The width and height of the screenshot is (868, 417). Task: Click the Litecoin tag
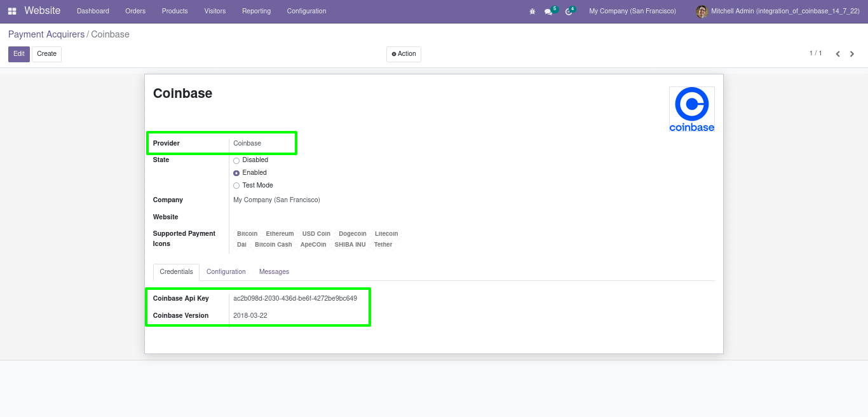(x=386, y=234)
